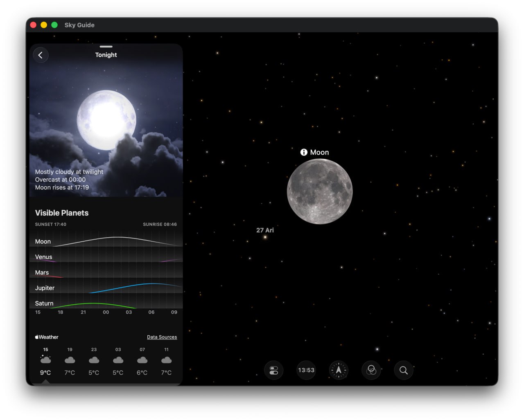Viewport: 524px width, 420px height.
Task: Click the green fullscreen window button
Action: click(x=54, y=25)
